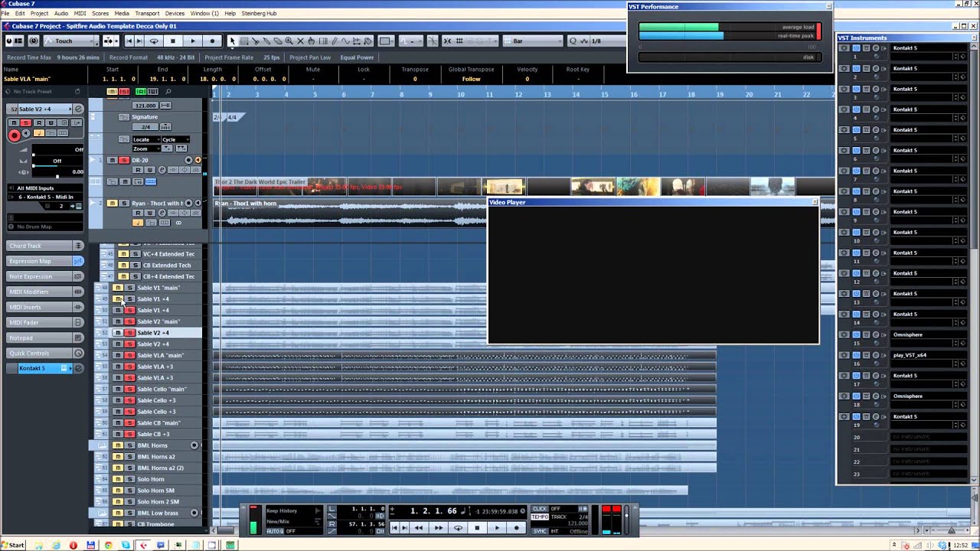Screen dimensions: 980x551
Task: Select the Line tool in toolbar
Action: coord(345,41)
